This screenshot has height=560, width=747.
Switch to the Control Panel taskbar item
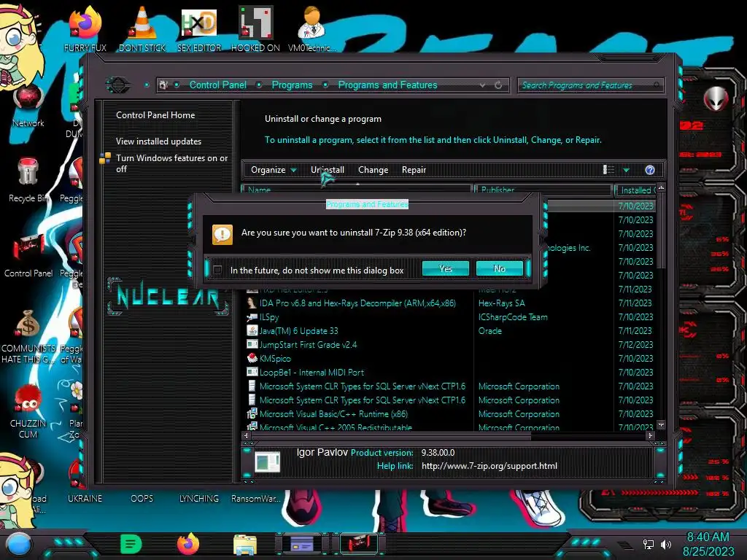359,544
